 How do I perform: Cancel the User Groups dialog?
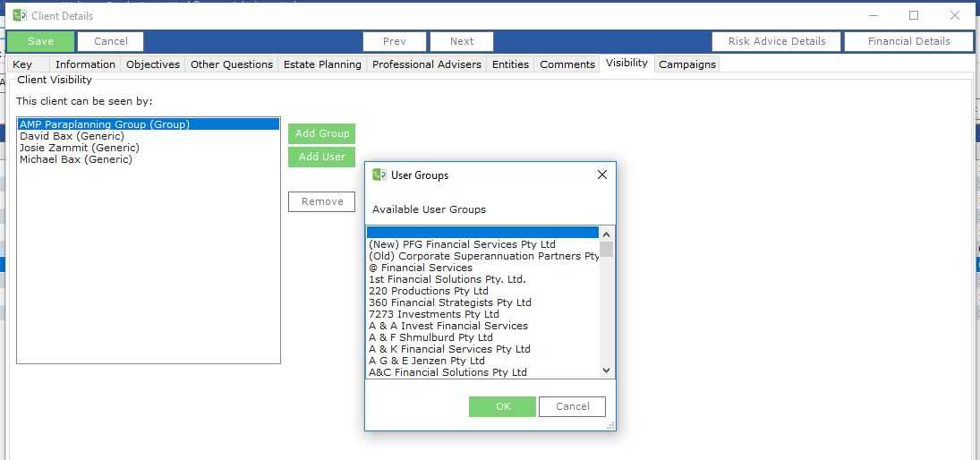pos(572,406)
